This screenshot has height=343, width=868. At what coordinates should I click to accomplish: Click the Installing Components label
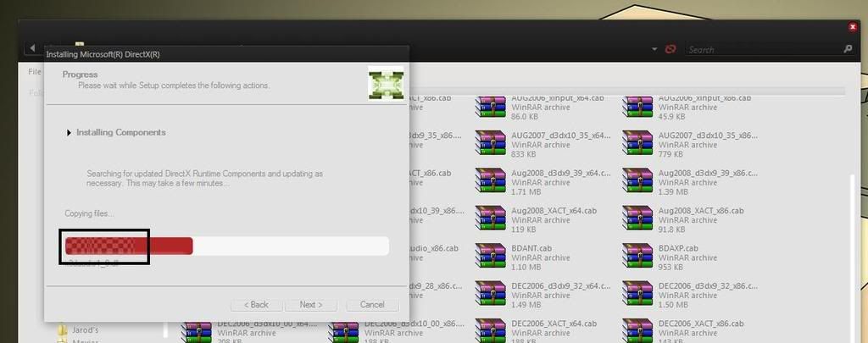(x=120, y=132)
